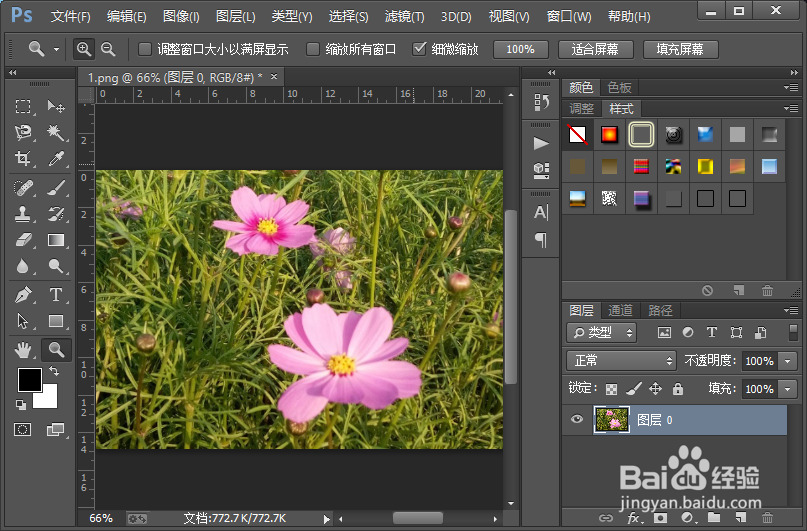Open the 不透明度 opacity slider arrow
The width and height of the screenshot is (807, 531).
(787, 361)
